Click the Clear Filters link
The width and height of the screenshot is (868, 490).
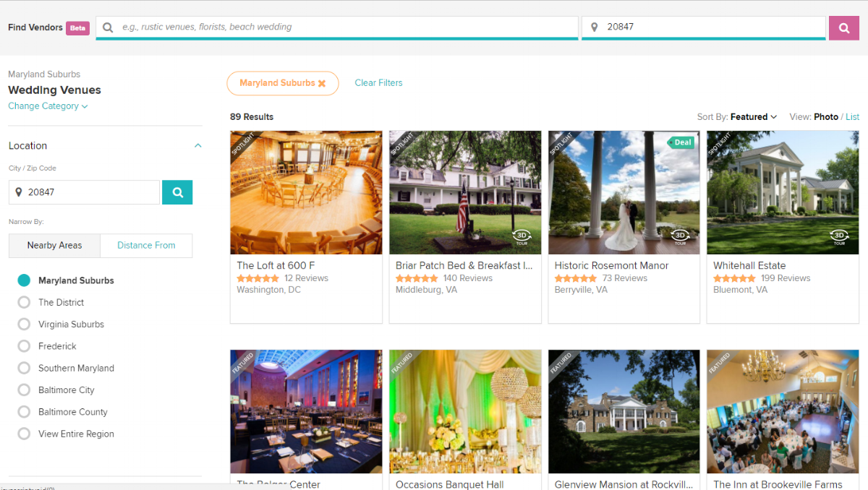378,83
